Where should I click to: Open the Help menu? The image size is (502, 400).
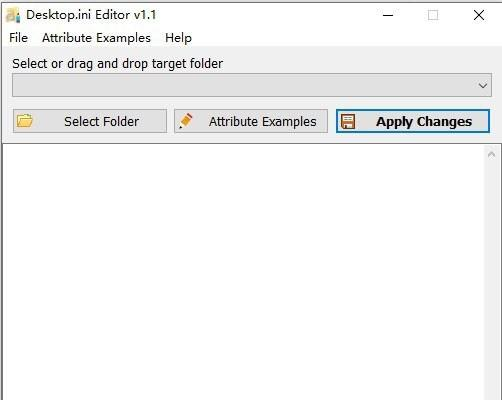pos(178,38)
